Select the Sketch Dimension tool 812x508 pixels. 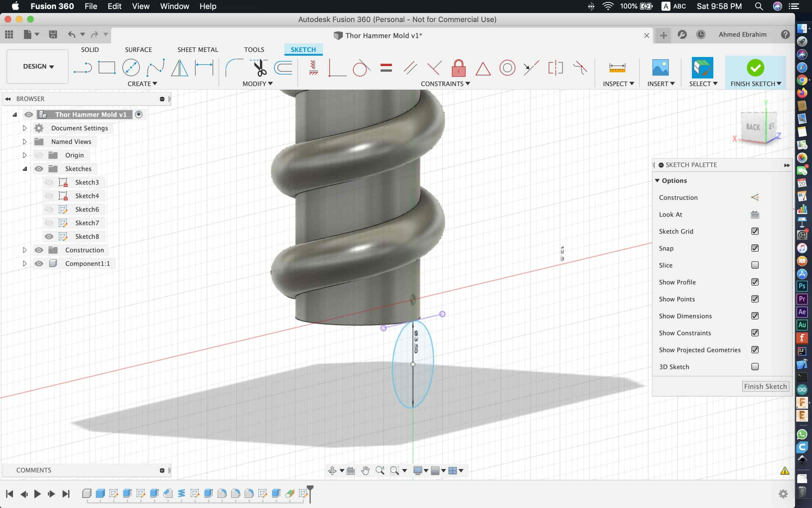point(204,67)
